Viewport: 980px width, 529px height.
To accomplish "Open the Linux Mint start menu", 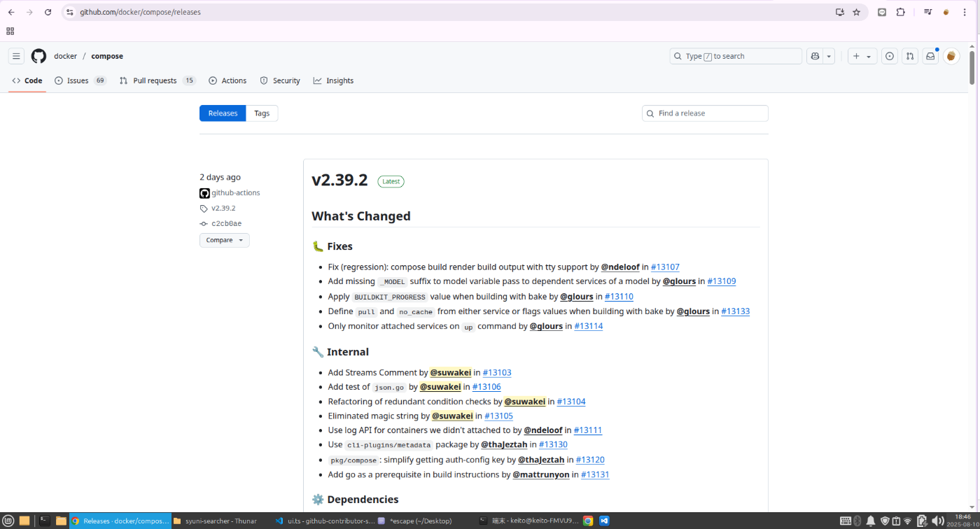I will tap(8, 521).
